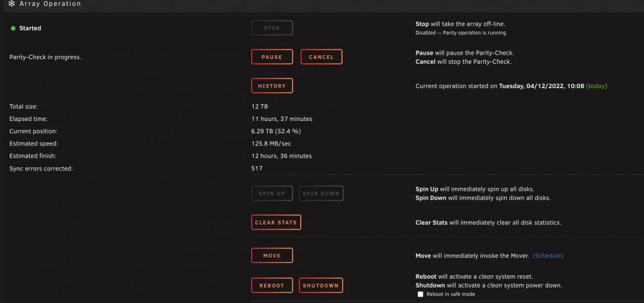Click 'Disabled -- Parity operation is running' note
The height and width of the screenshot is (303, 644).
click(x=460, y=33)
